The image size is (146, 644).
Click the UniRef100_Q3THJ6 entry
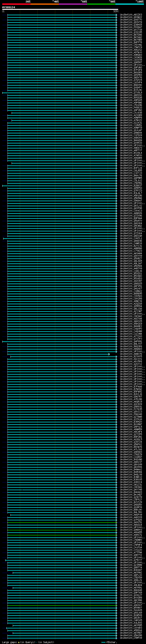point(131,419)
